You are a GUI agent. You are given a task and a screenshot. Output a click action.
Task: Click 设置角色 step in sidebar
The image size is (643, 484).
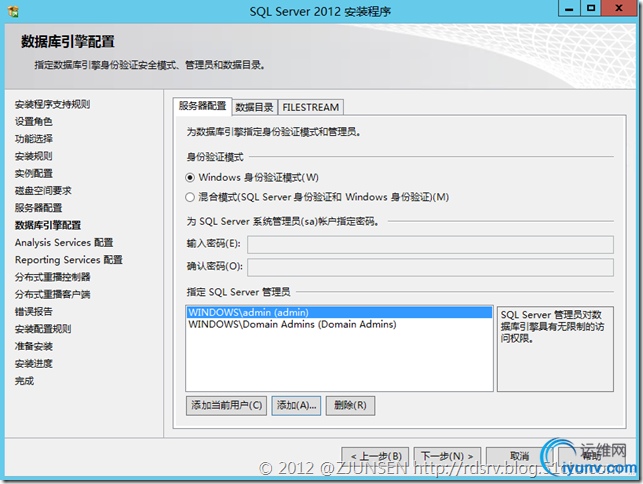pyautogui.click(x=34, y=121)
